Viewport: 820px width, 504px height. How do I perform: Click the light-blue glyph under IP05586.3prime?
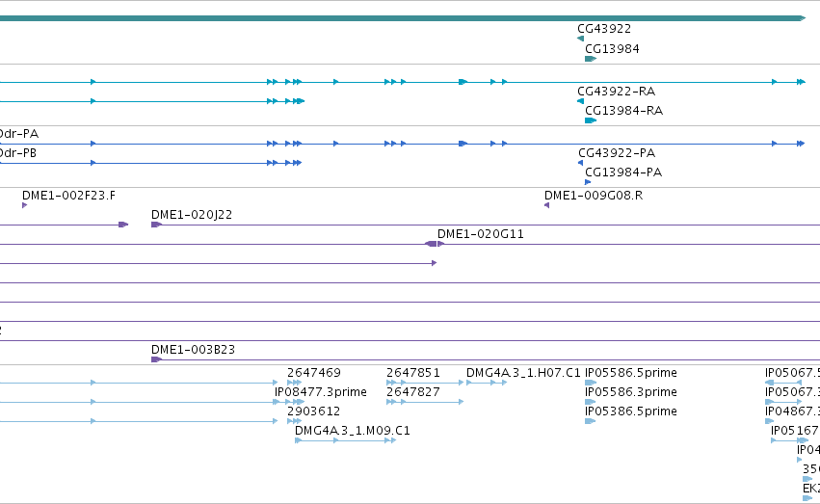591,402
